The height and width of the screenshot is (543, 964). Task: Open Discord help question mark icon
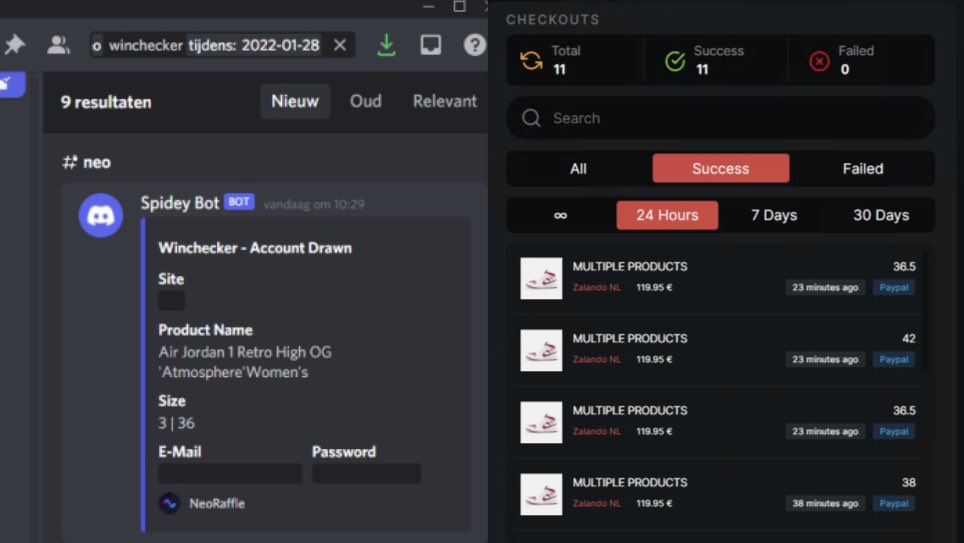pos(474,45)
